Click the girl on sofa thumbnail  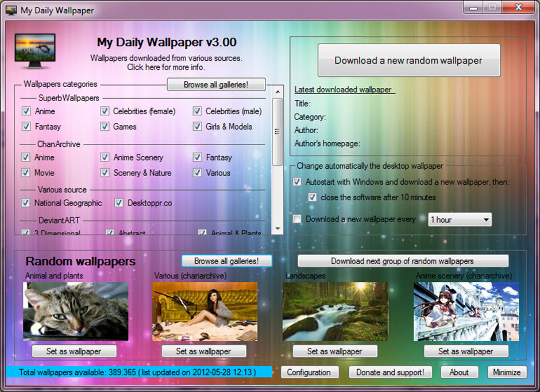[x=205, y=312]
